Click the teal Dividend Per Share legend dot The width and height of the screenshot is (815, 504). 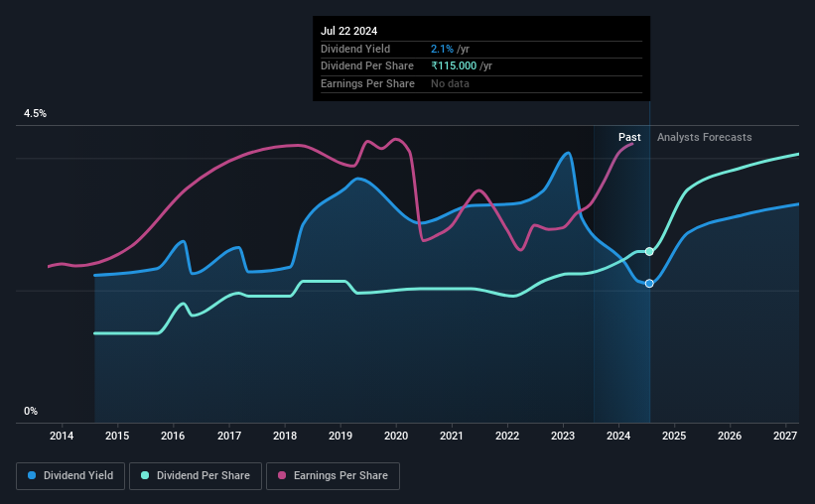[145, 475]
